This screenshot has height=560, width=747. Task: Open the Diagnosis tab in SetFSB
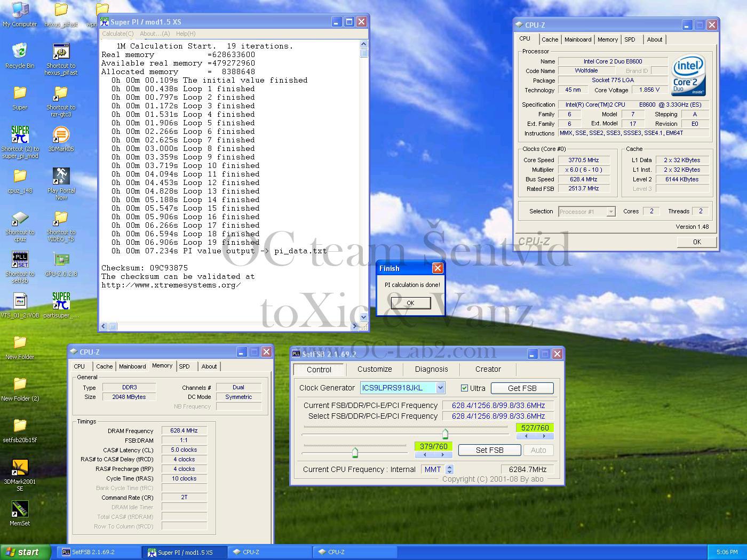432,369
